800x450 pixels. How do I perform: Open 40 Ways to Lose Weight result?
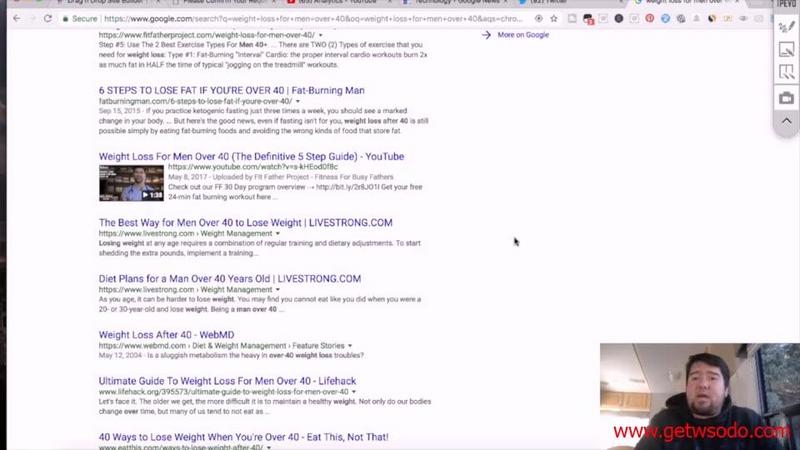coord(243,437)
